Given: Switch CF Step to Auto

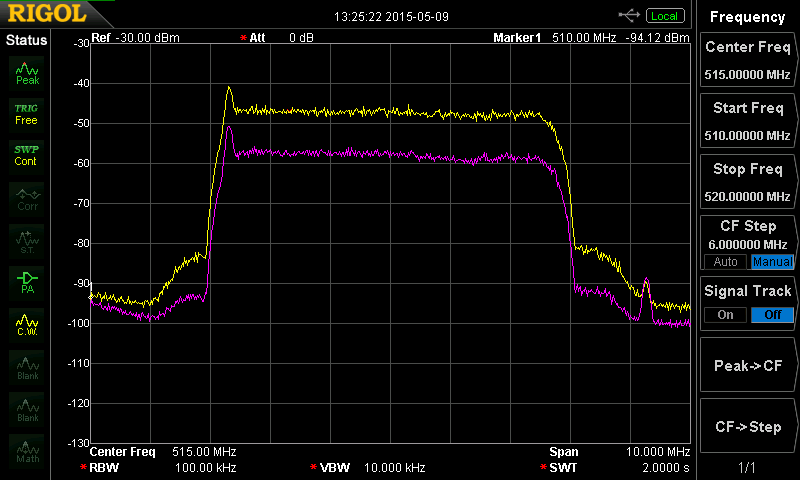Looking at the screenshot, I should pos(725,262).
